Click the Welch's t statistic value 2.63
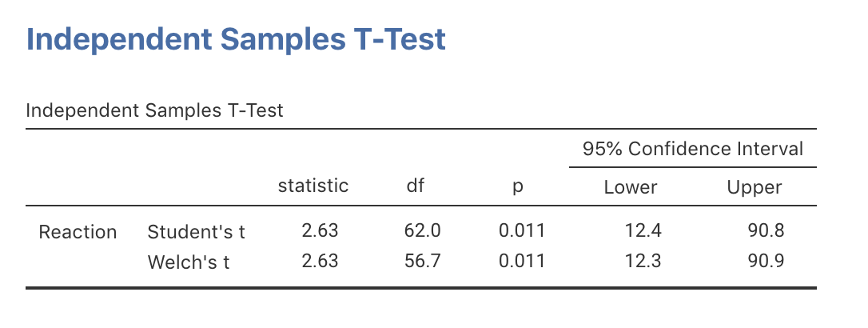 point(320,261)
